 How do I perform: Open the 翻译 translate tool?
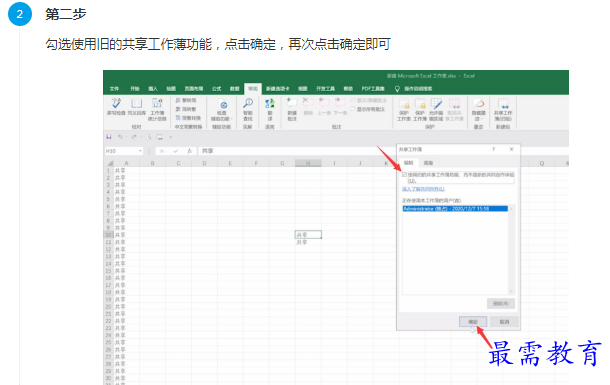pos(270,109)
